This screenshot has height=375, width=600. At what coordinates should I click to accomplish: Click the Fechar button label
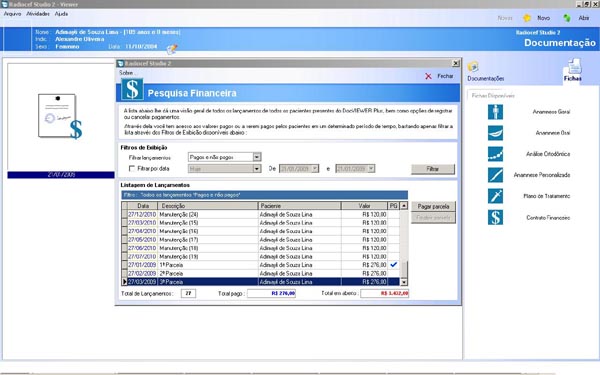[x=445, y=76]
